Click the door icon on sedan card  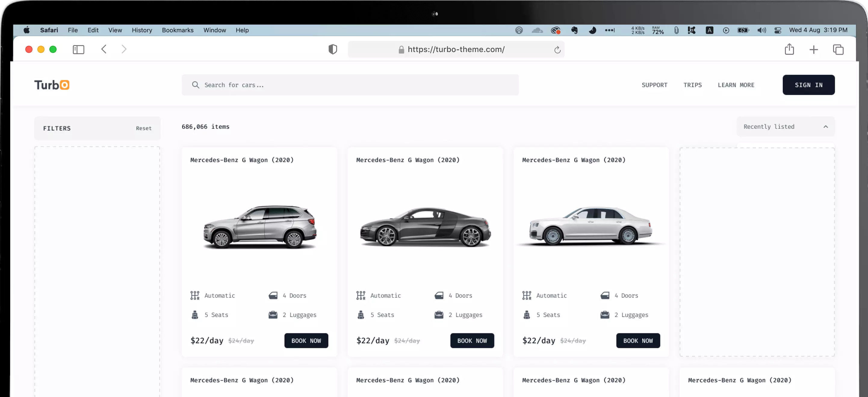[605, 295]
